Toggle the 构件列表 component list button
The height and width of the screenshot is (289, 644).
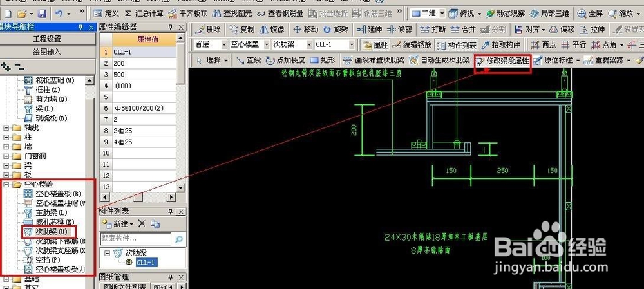tap(457, 45)
